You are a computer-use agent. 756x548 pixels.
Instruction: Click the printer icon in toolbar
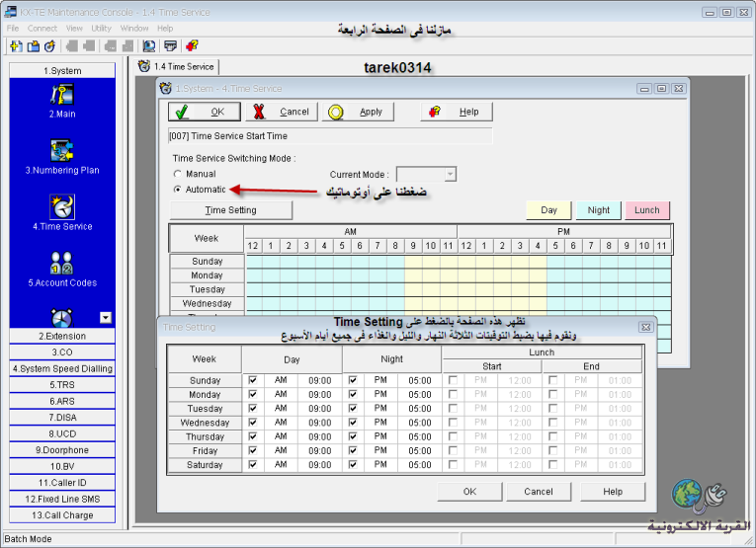tap(170, 45)
